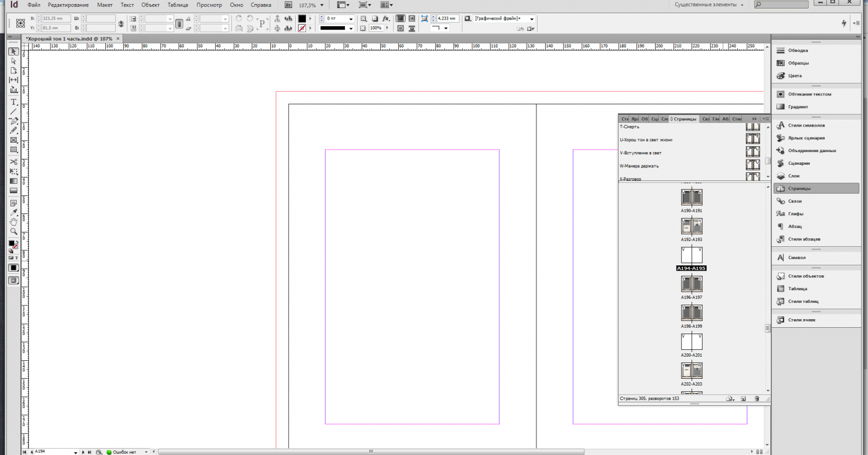This screenshot has height=455, width=868.
Task: Open the Редактирование menu
Action: (x=68, y=5)
